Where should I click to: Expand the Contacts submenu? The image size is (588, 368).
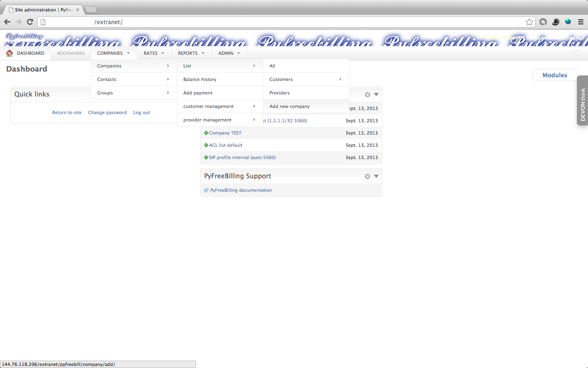[134, 79]
